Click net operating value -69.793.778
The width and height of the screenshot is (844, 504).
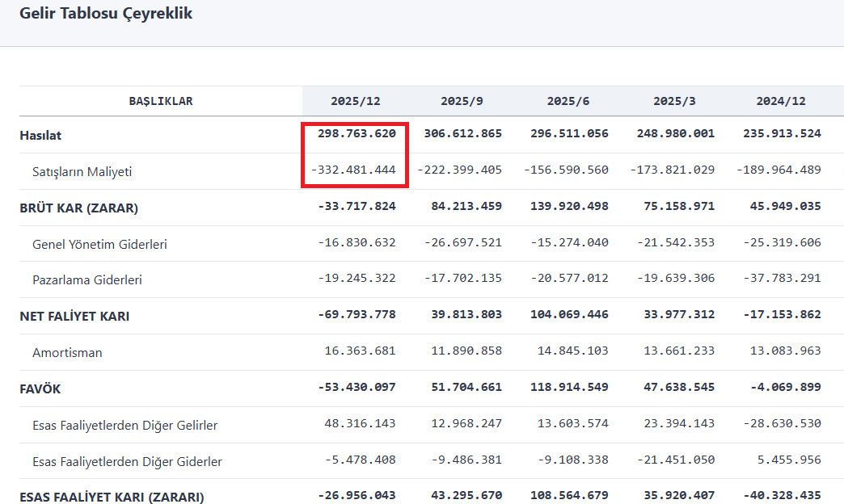click(357, 314)
